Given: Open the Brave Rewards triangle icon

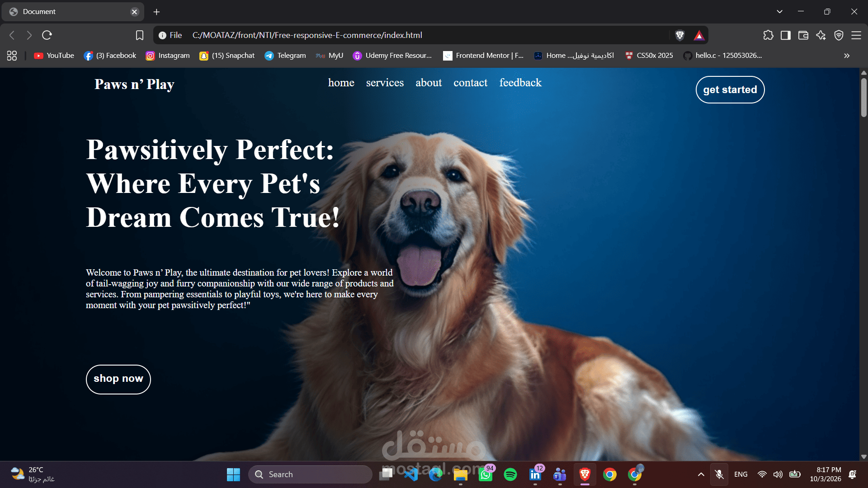Looking at the screenshot, I should pos(699,35).
